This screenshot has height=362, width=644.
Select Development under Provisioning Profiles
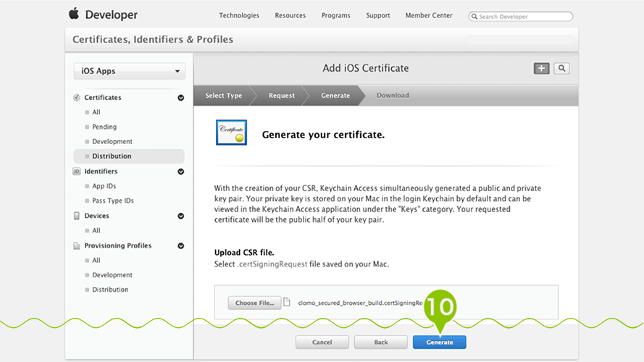pyautogui.click(x=112, y=275)
